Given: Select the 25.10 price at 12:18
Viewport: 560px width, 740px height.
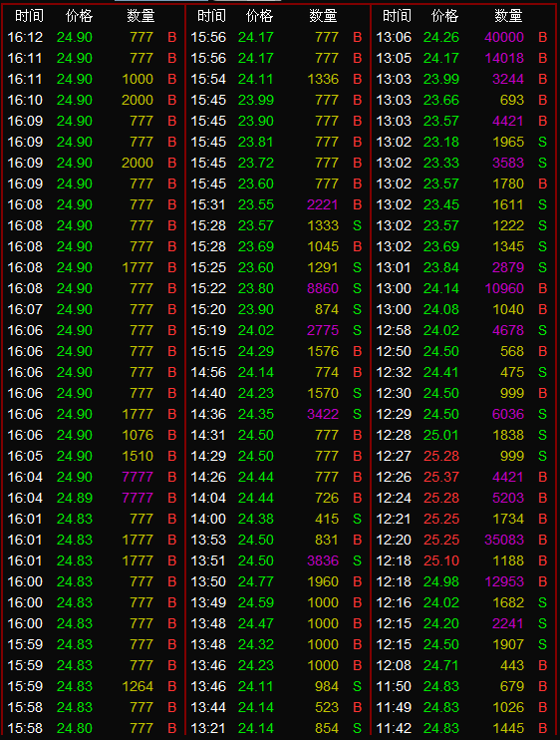Looking at the screenshot, I should (x=441, y=560).
